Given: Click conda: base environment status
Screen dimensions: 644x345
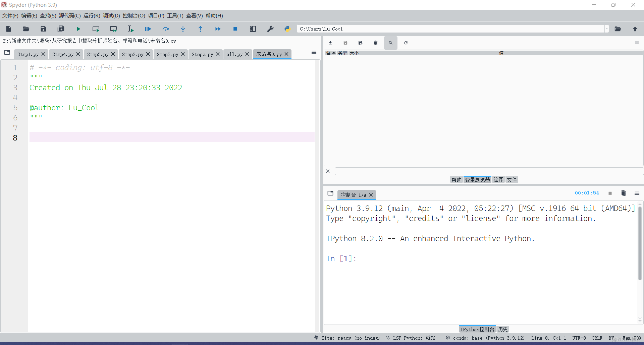Looking at the screenshot, I should (485, 338).
